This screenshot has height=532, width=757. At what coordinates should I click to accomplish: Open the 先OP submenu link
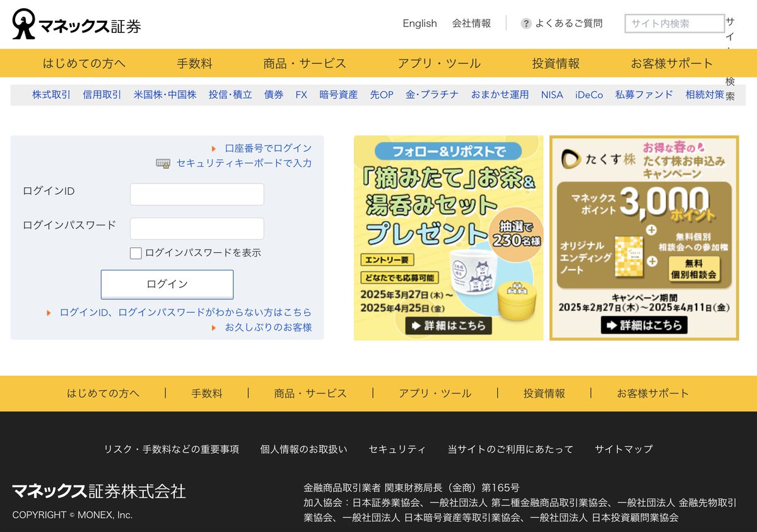[x=382, y=95]
